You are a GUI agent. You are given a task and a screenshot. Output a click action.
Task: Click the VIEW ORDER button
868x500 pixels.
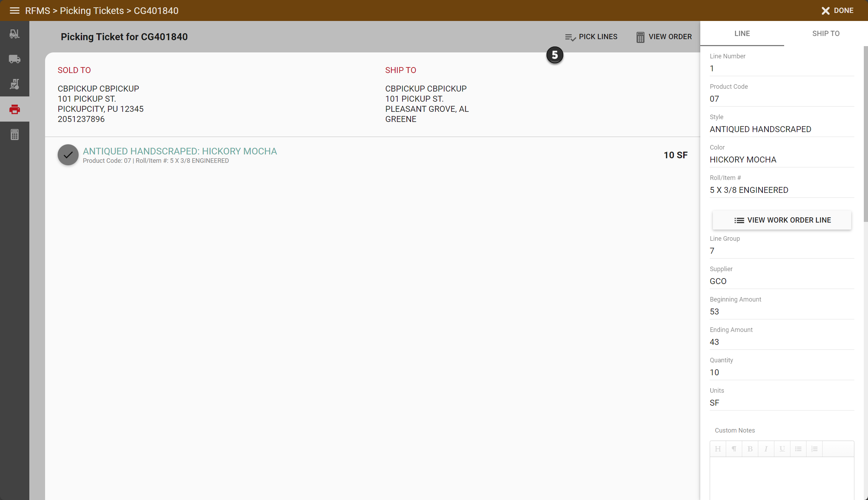click(664, 37)
